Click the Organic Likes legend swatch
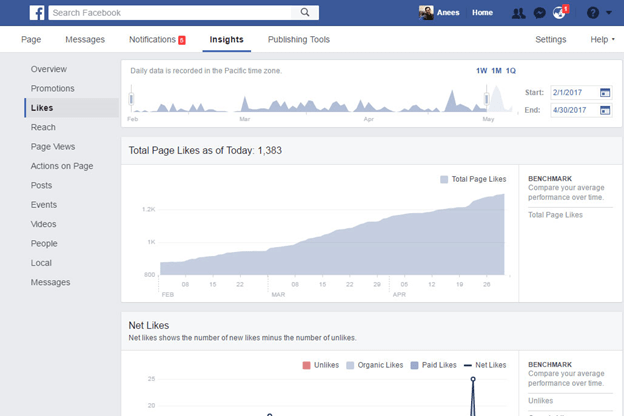The width and height of the screenshot is (624, 419). (350, 365)
